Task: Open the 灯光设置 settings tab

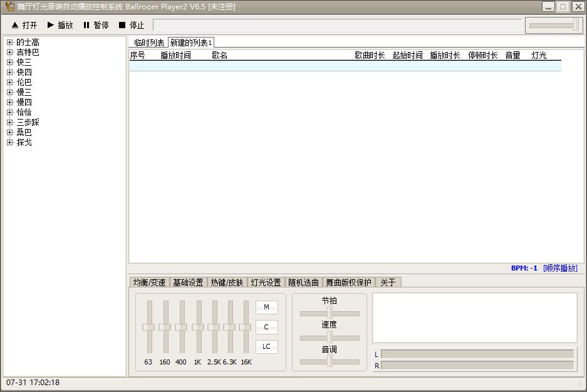Action: [x=266, y=282]
